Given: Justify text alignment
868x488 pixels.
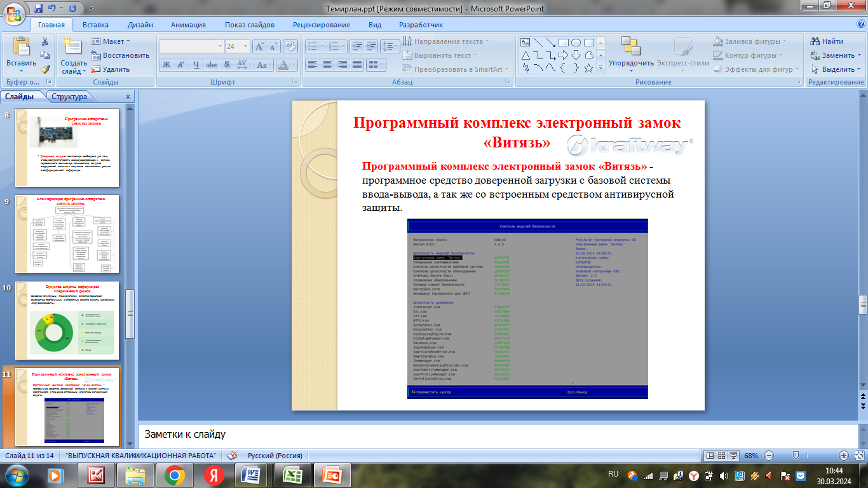Looking at the screenshot, I should pos(358,65).
